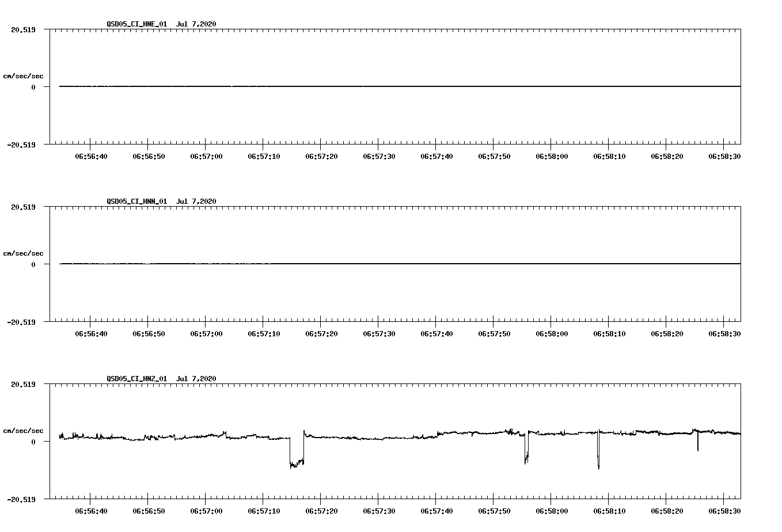Screen dimensions: 782x532
Task: Click the 06:58:20 time label under HNN plot
Action: click(x=667, y=334)
